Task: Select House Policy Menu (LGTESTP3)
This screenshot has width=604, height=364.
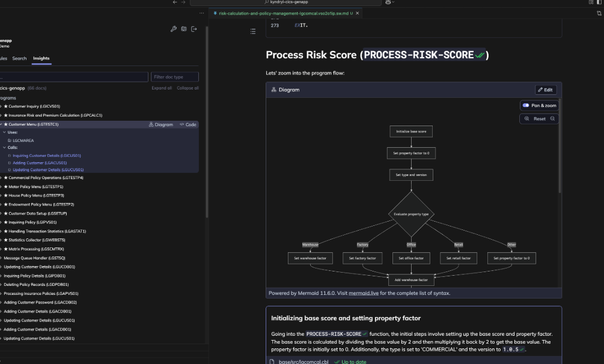Action: (x=36, y=196)
